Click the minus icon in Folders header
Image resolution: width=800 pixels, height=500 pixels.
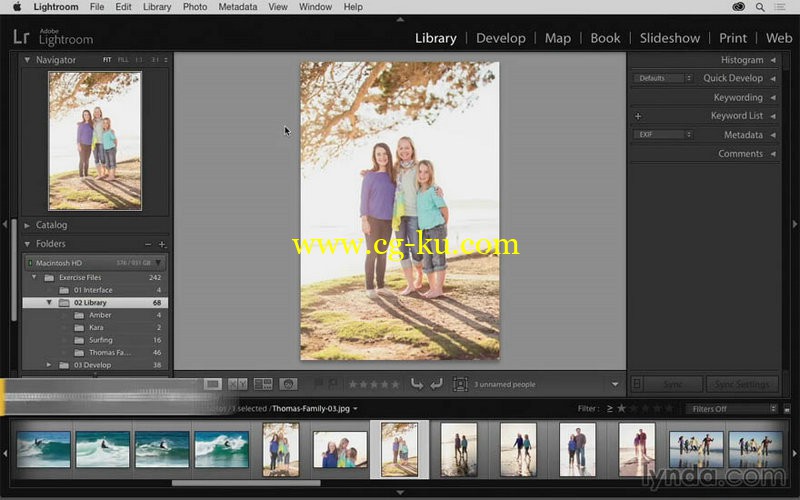pos(148,244)
